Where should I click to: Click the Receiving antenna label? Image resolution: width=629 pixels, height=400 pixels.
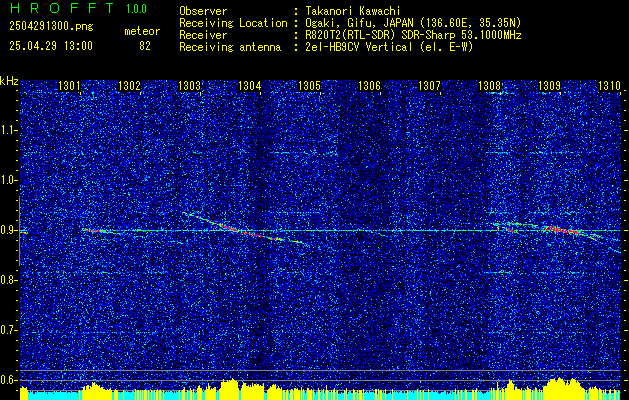pyautogui.click(x=230, y=47)
